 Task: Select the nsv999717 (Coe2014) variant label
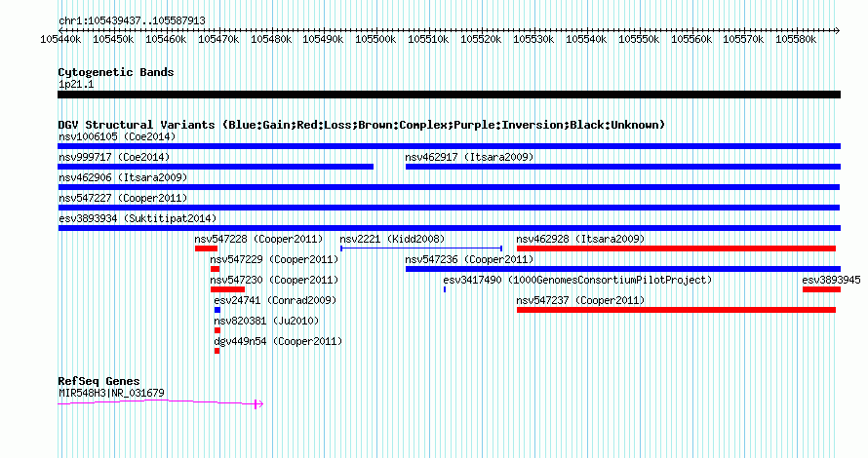point(114,157)
